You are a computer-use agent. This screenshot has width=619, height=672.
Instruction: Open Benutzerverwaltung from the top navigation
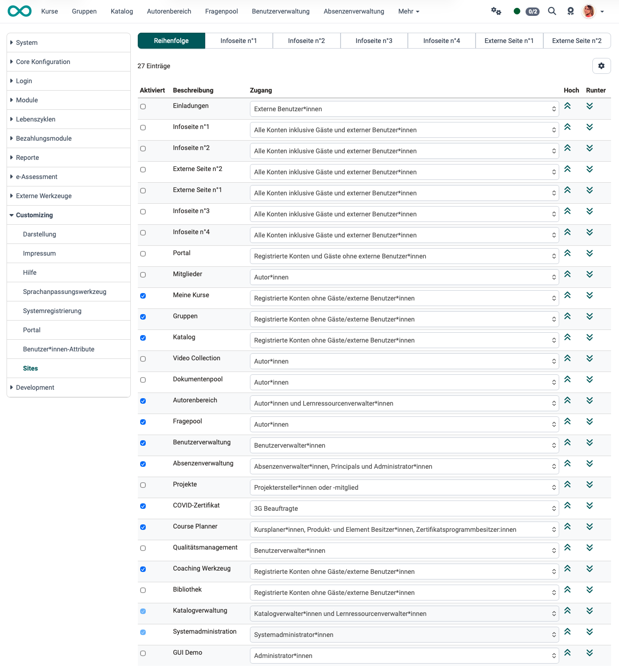point(280,11)
